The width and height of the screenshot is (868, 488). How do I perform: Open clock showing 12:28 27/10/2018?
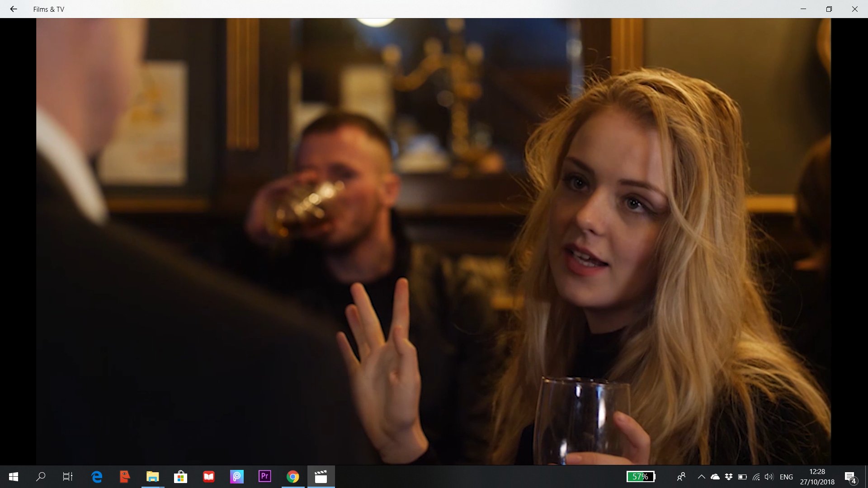(817, 477)
